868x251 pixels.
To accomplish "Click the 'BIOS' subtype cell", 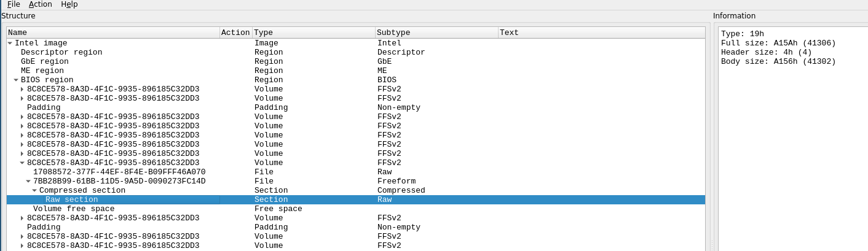I will click(x=387, y=80).
